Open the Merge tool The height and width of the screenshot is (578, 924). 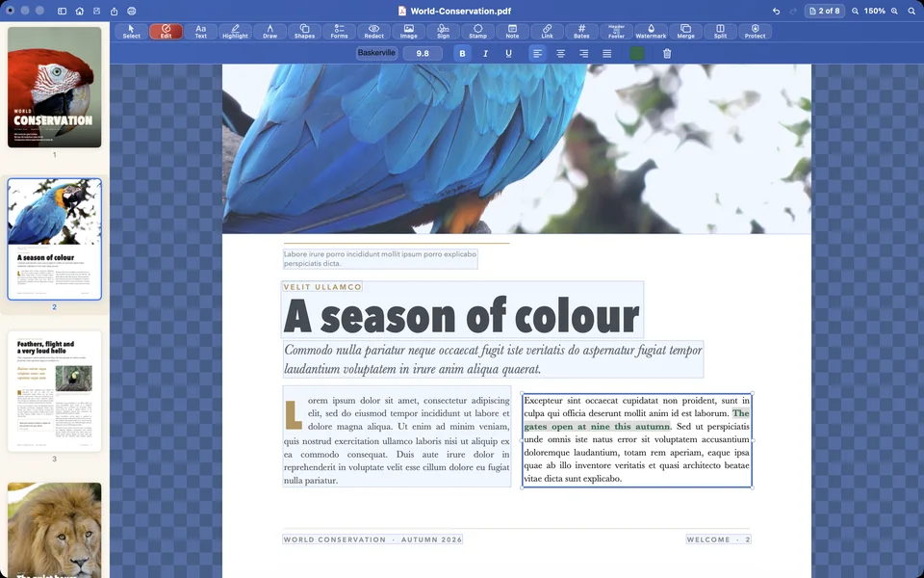tap(686, 32)
